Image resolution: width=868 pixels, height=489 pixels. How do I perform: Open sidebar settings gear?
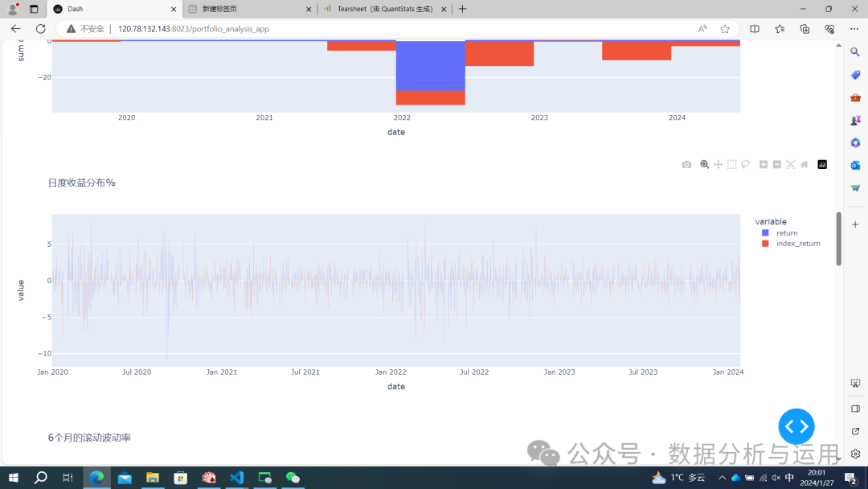855,454
